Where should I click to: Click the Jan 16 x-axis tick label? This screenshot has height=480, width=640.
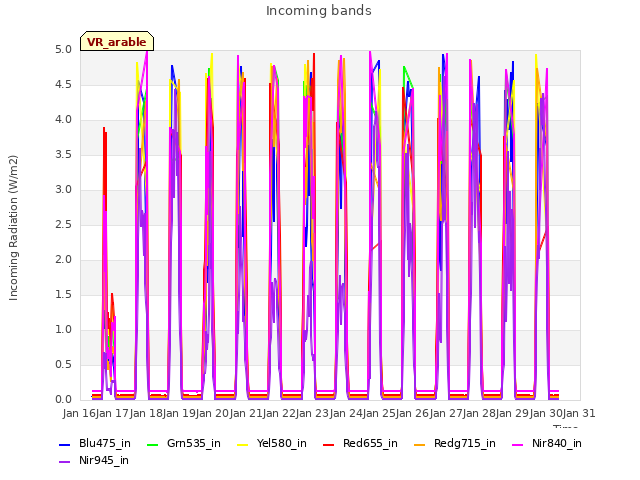click(x=79, y=414)
